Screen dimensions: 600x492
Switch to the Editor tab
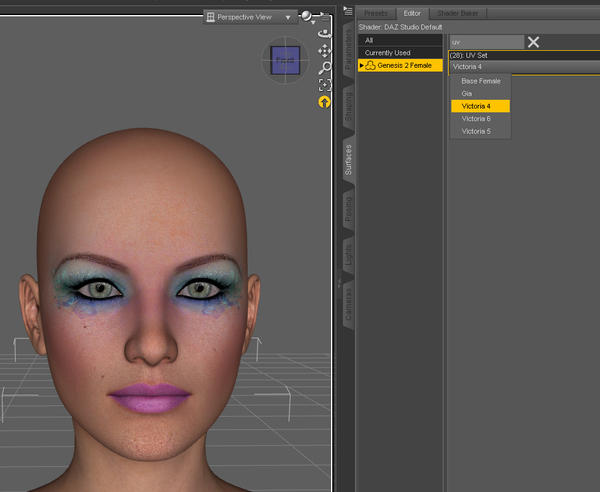412,13
